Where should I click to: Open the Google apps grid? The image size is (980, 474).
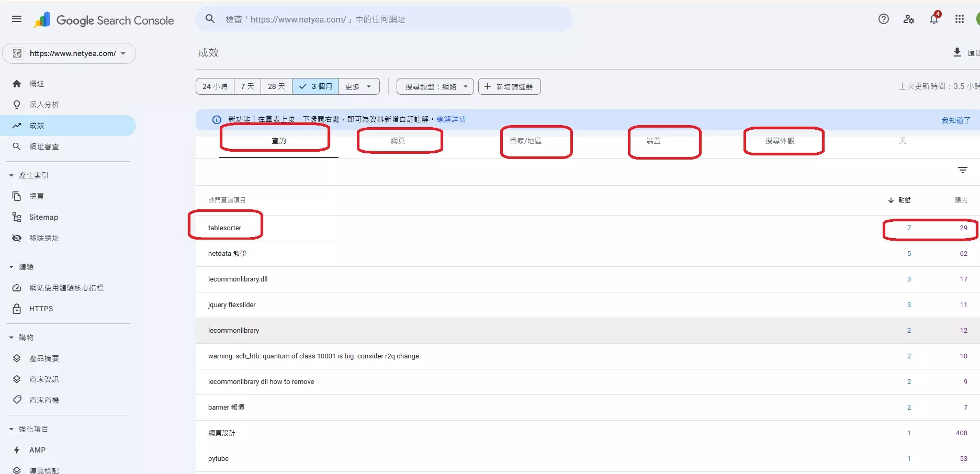(959, 19)
